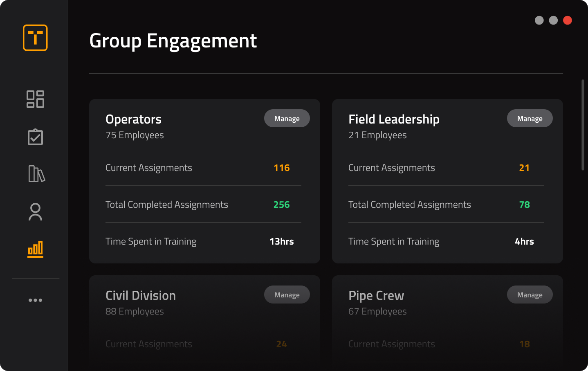Open the library books icon
The height and width of the screenshot is (371, 588).
pyautogui.click(x=36, y=174)
